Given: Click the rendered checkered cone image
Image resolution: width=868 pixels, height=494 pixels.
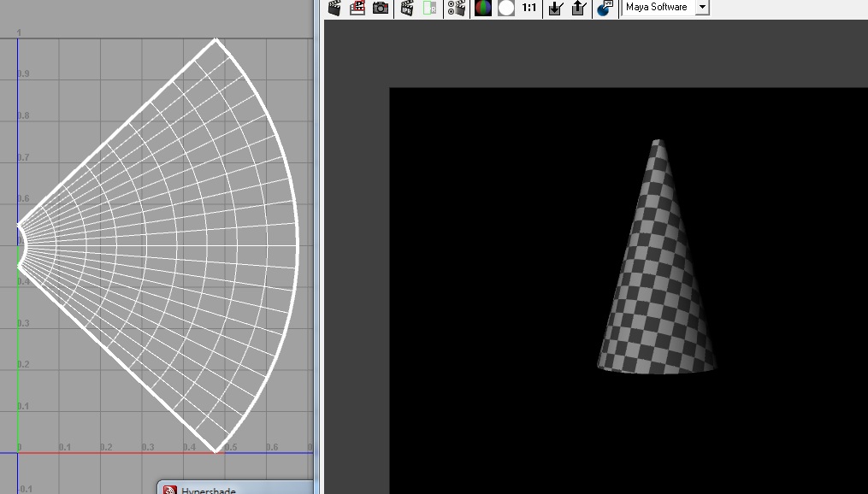Looking at the screenshot, I should click(x=657, y=257).
